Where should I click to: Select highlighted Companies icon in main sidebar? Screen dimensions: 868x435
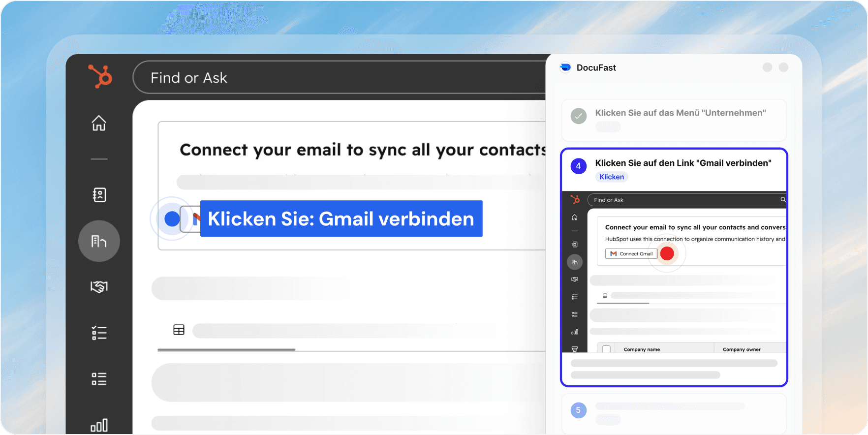[99, 241]
